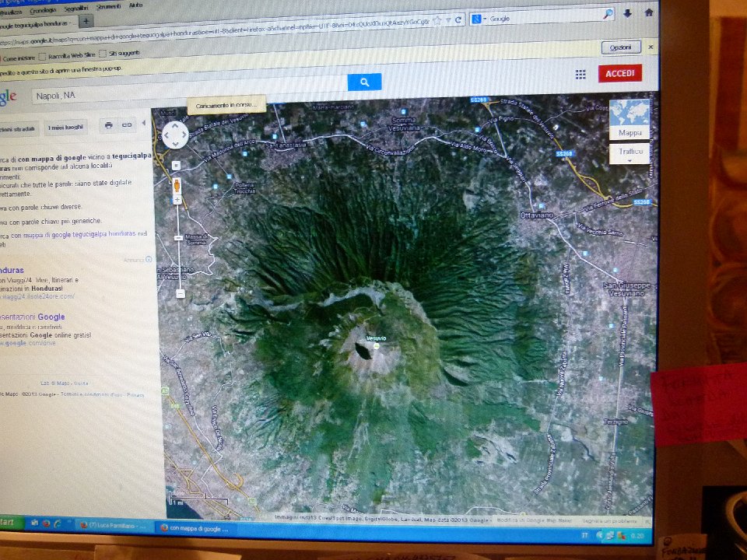Screen dimensions: 747x560
Task: Open the Aiuto menu
Action: (135, 5)
